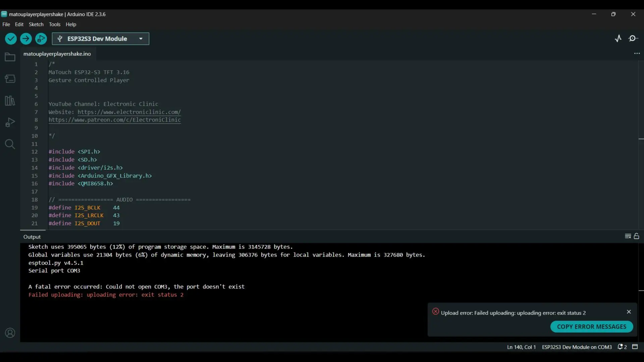Click the account profile icon
This screenshot has width=644, height=362.
(x=10, y=333)
